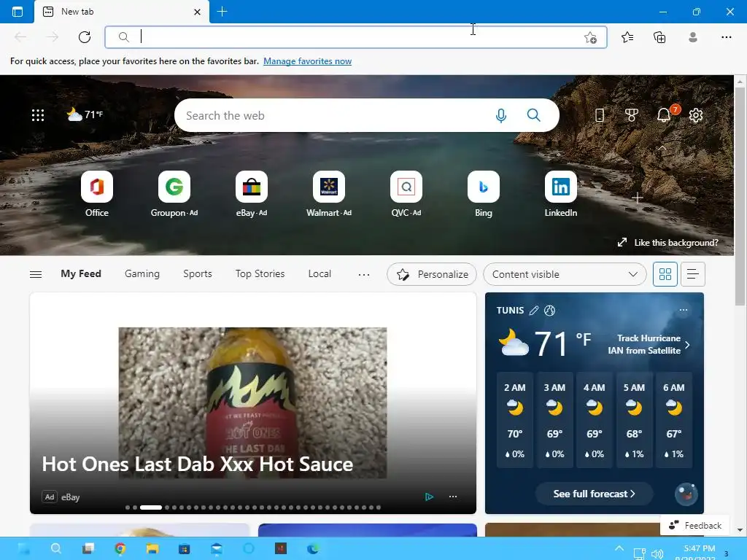Open Track Hurricane IAN from Satellite

649,344
